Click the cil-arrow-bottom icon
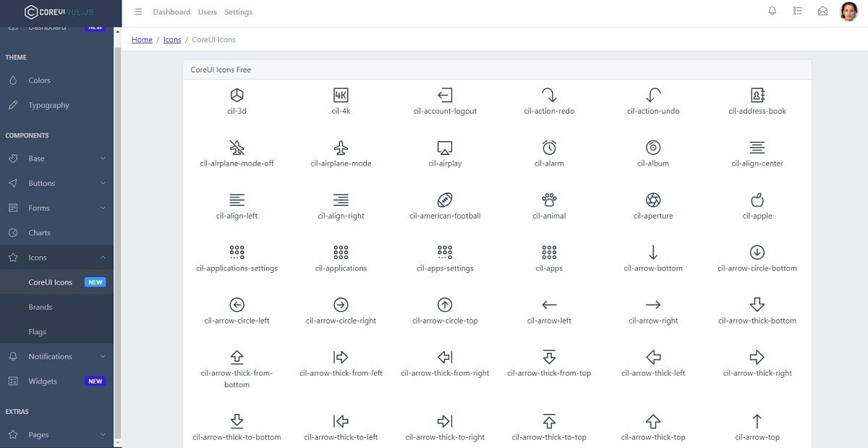The image size is (868, 448). 653,252
